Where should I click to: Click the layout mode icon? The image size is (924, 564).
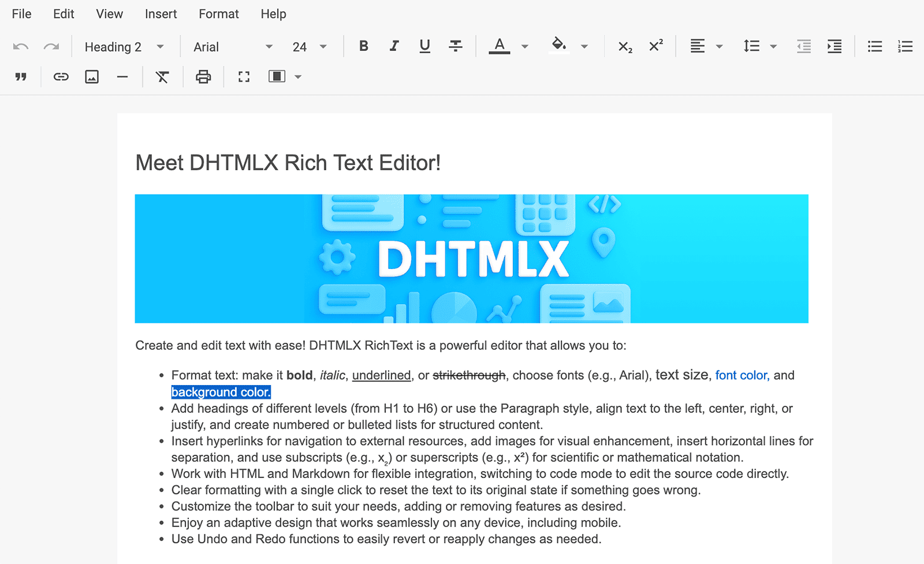277,77
